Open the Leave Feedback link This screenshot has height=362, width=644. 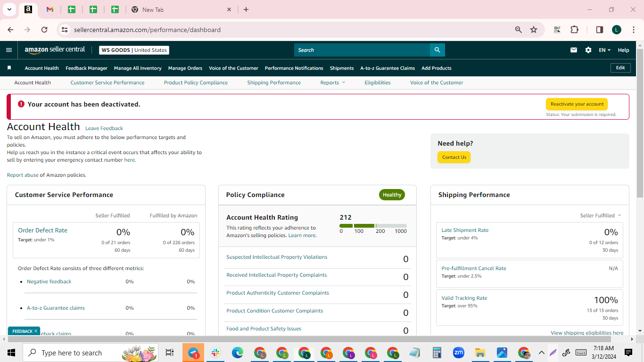coord(104,128)
